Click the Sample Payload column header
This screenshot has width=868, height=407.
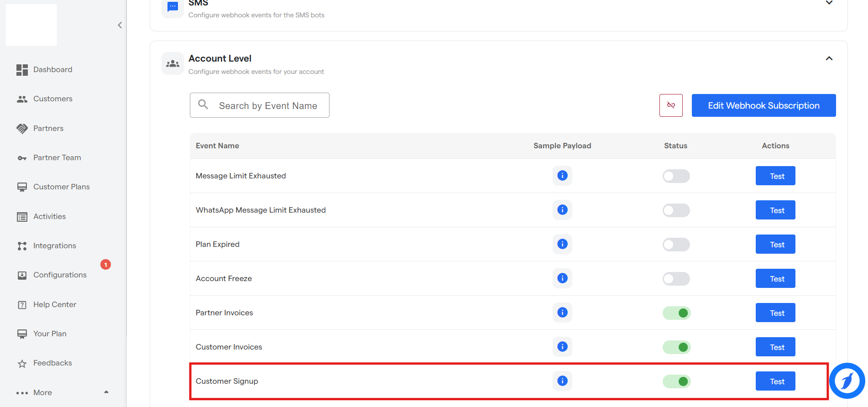point(562,146)
